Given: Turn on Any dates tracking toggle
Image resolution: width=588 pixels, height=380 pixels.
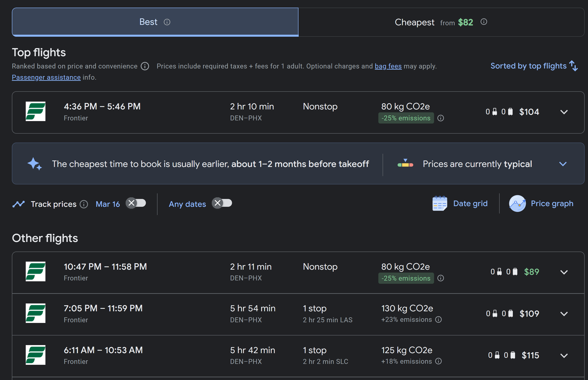Looking at the screenshot, I should 222,203.
